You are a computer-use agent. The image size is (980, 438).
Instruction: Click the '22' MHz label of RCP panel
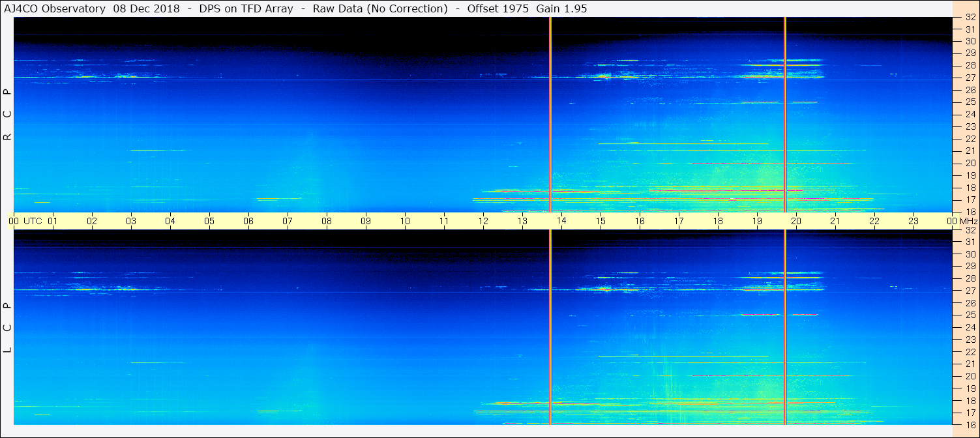[971, 139]
